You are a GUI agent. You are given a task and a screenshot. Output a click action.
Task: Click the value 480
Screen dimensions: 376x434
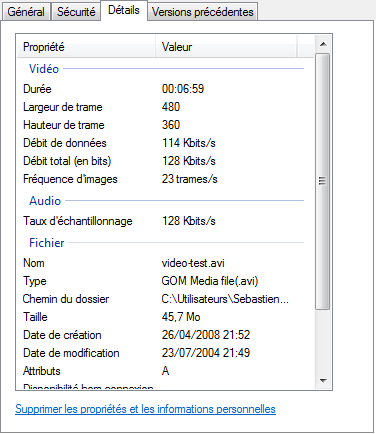(x=171, y=107)
